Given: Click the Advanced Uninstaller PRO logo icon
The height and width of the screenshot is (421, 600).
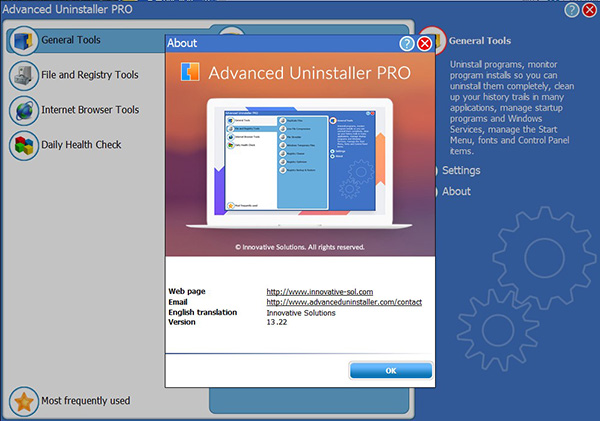Looking at the screenshot, I should pyautogui.click(x=190, y=72).
